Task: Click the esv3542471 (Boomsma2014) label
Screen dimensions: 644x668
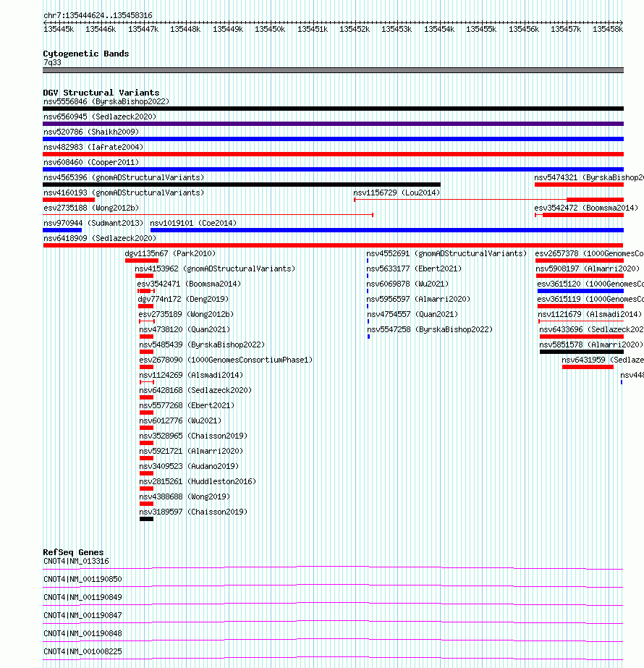Action: pyautogui.click(x=189, y=284)
